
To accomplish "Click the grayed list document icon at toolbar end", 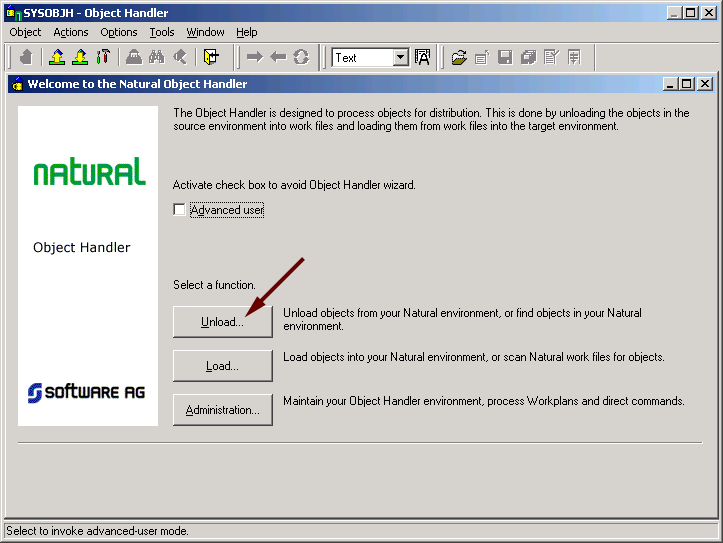I will (575, 58).
